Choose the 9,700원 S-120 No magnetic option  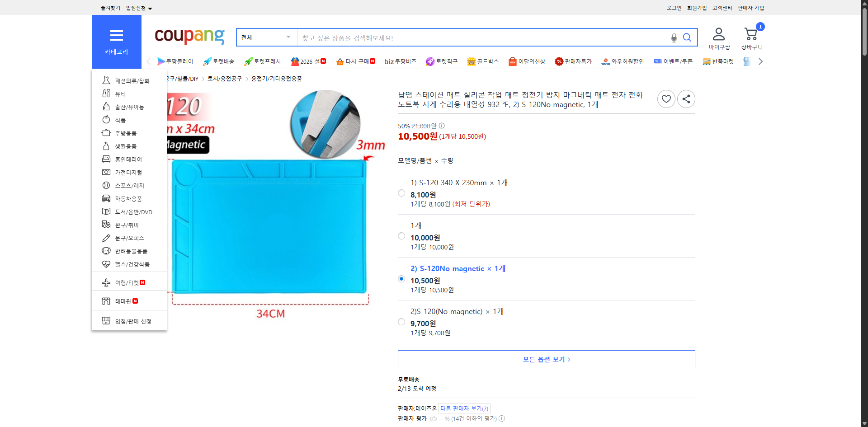[401, 322]
